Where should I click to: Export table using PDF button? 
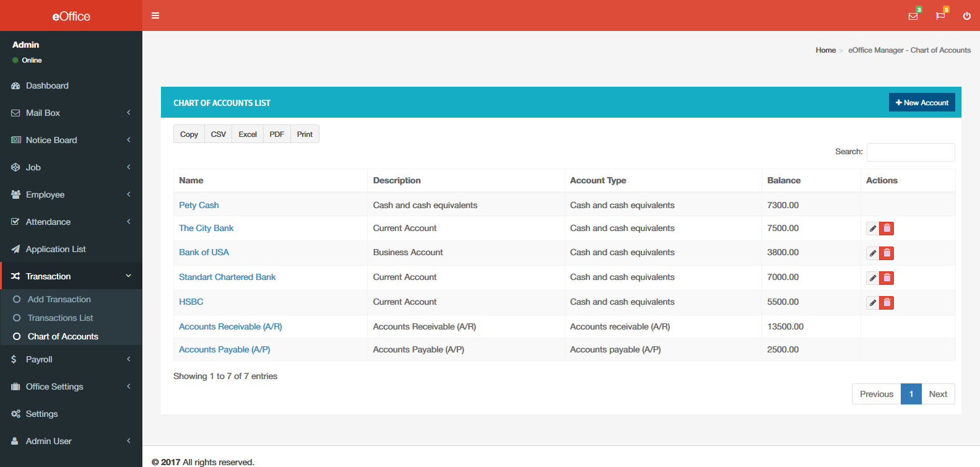[277, 134]
